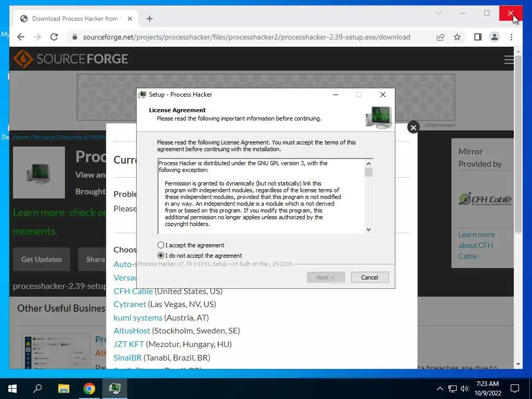Click the license agreement scrollbar thumb
This screenshot has width=532, height=399.
pos(368,172)
